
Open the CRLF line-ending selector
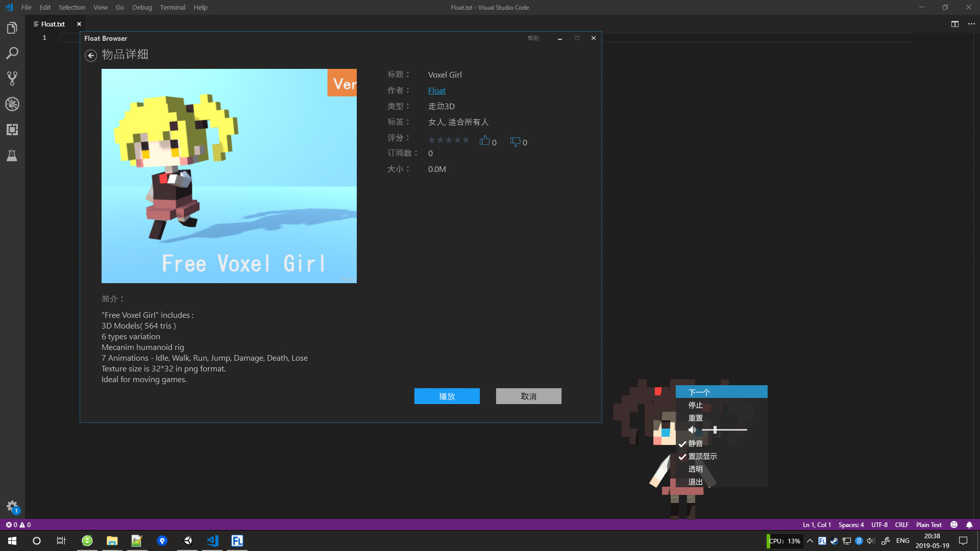point(901,524)
